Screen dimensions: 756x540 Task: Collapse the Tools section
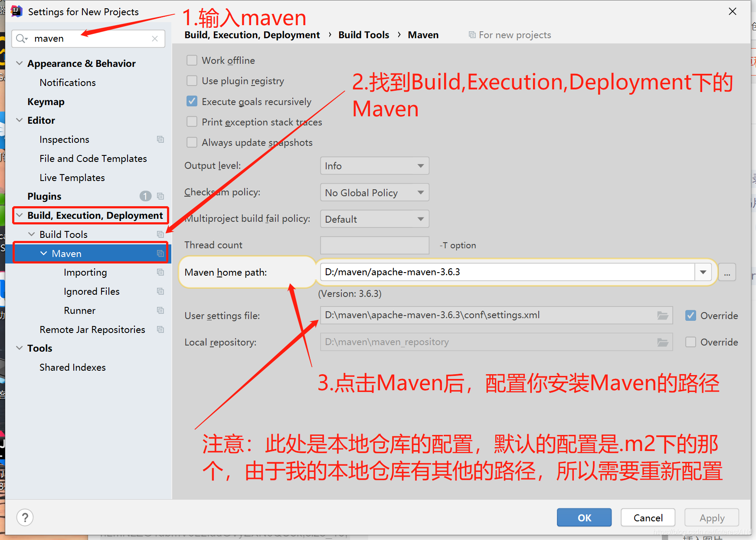click(x=19, y=348)
